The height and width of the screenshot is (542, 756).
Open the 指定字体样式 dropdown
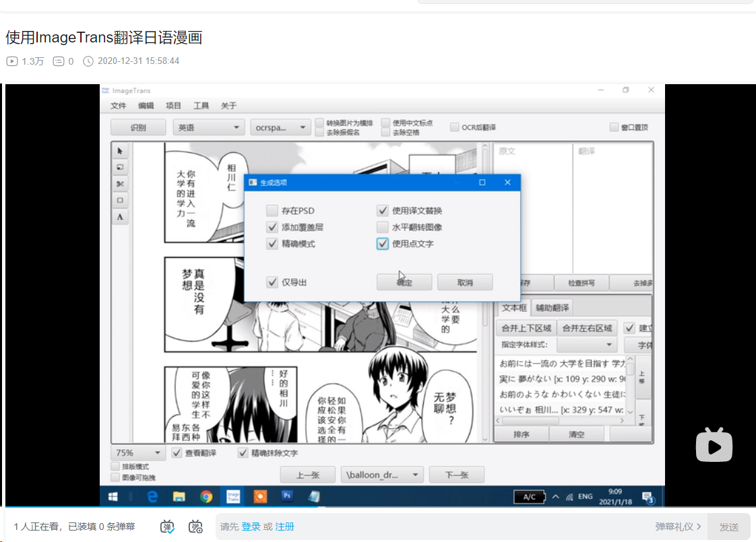click(587, 345)
